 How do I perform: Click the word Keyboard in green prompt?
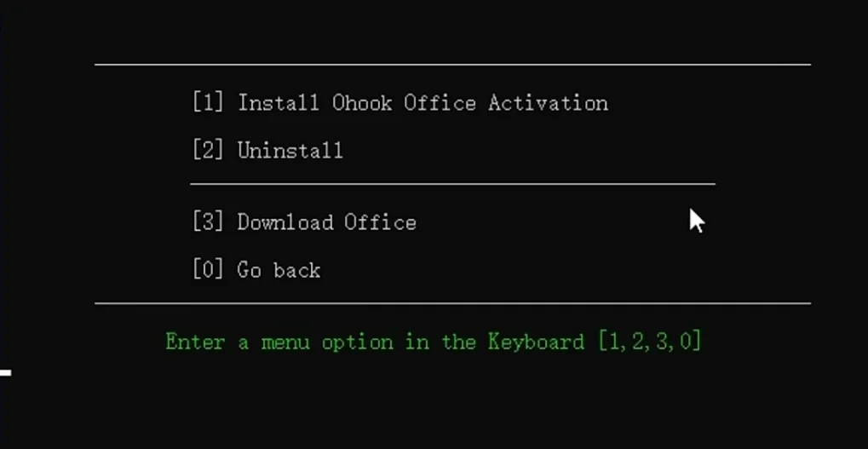click(x=536, y=343)
